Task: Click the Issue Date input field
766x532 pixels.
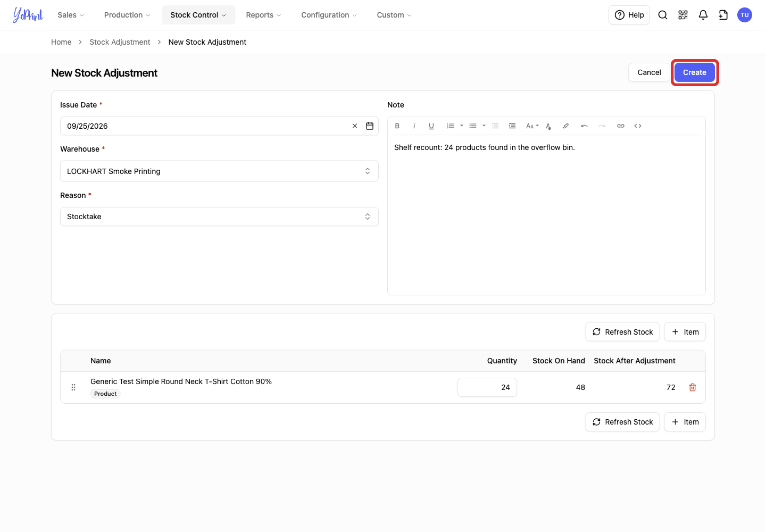Action: (x=219, y=126)
